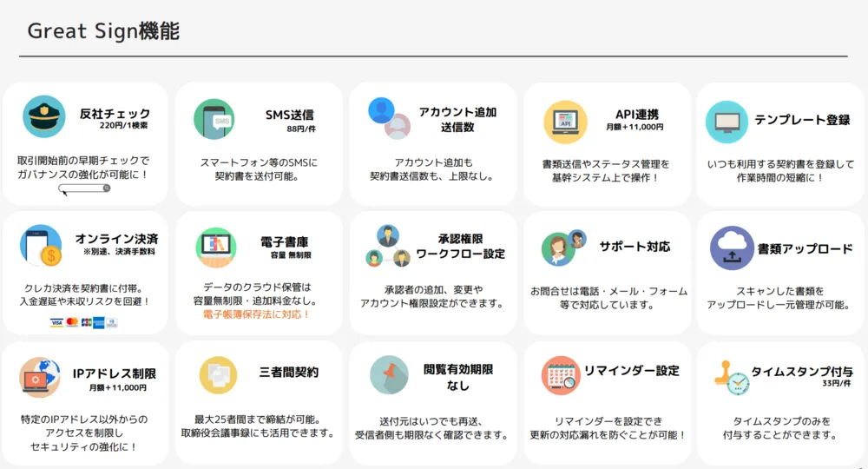The width and height of the screenshot is (868, 469).
Task: Select the 承認権限 ワークフロー設定 title
Action: click(461, 247)
